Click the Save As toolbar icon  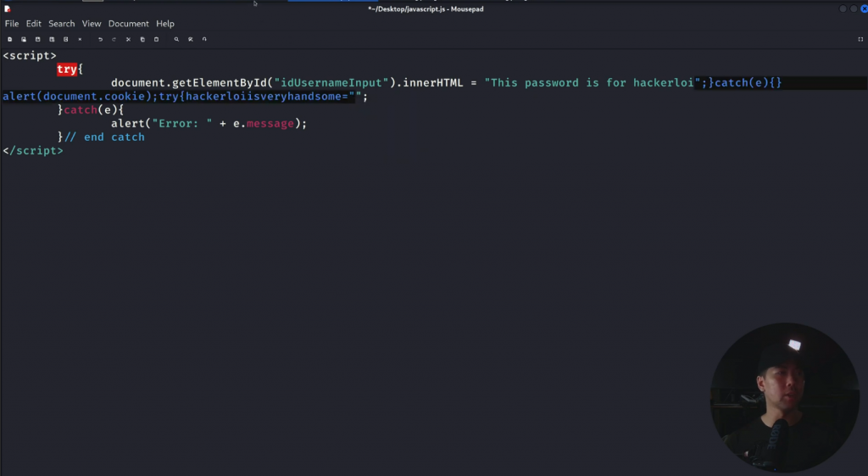pyautogui.click(x=52, y=39)
